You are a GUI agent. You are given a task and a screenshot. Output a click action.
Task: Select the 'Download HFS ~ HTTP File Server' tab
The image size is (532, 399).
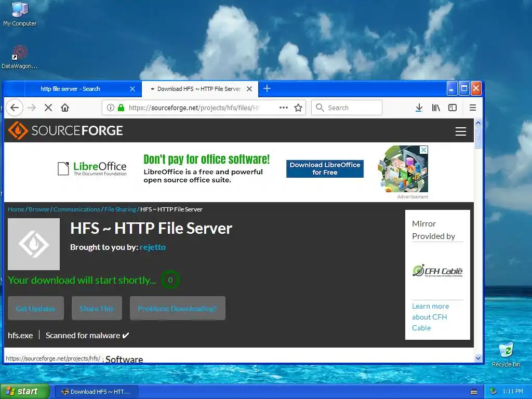click(x=200, y=89)
